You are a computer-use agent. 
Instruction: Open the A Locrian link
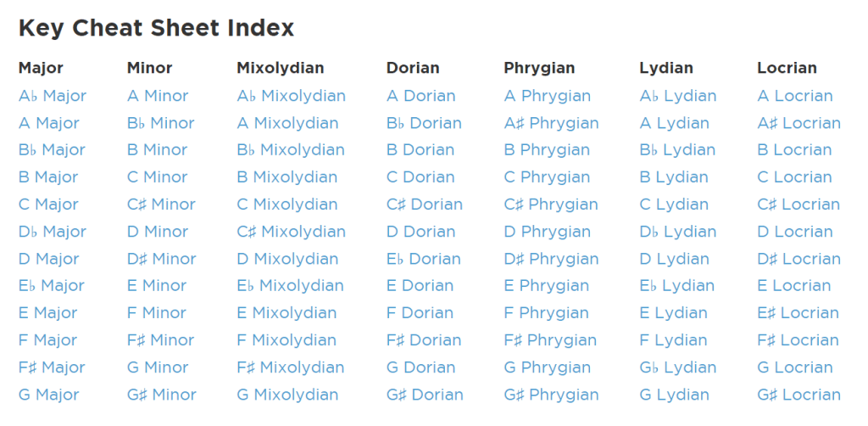795,96
